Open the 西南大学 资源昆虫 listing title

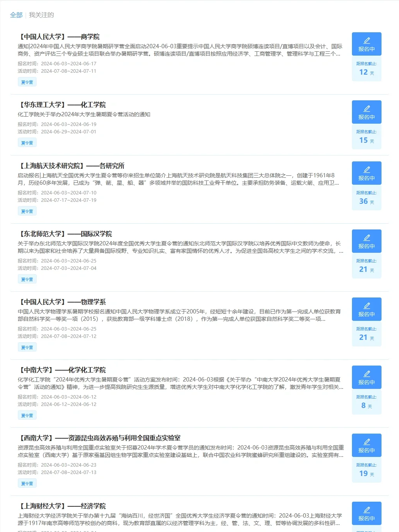[x=99, y=438]
